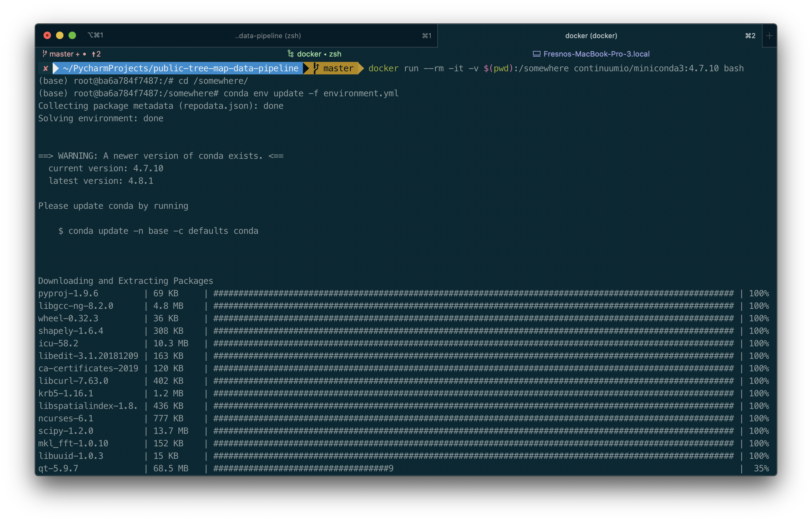Click 'Downloading and Extracting Packages' heading
Viewport: 812px width, 522px height.
click(125, 281)
